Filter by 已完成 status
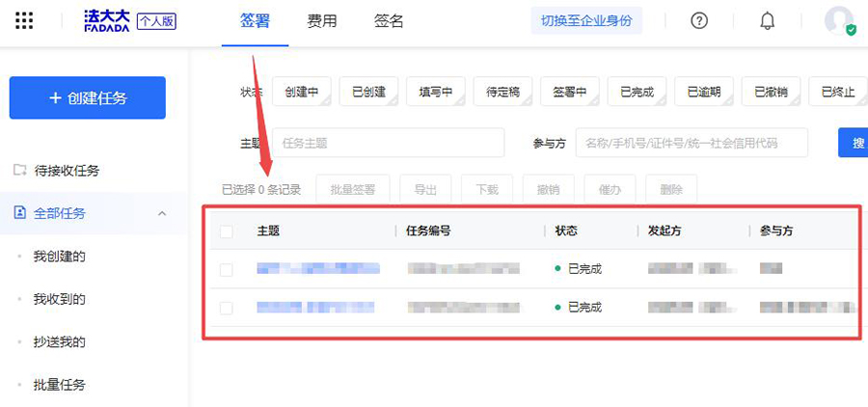This screenshot has height=407, width=868. (x=637, y=93)
